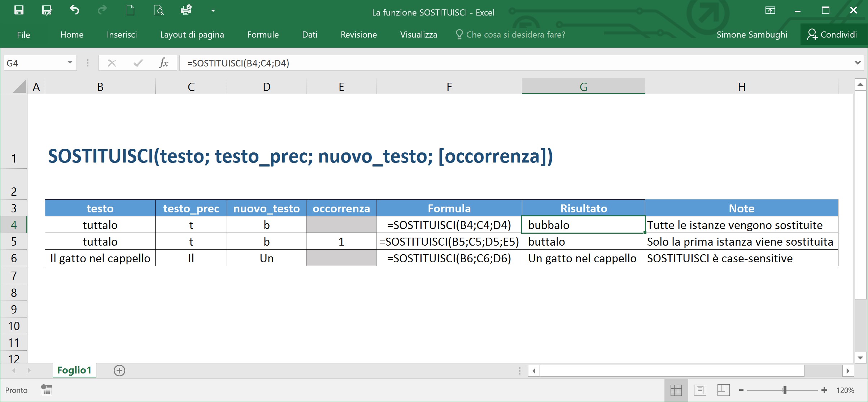Click the Insert Function fx icon
This screenshot has width=868, height=402.
point(163,63)
